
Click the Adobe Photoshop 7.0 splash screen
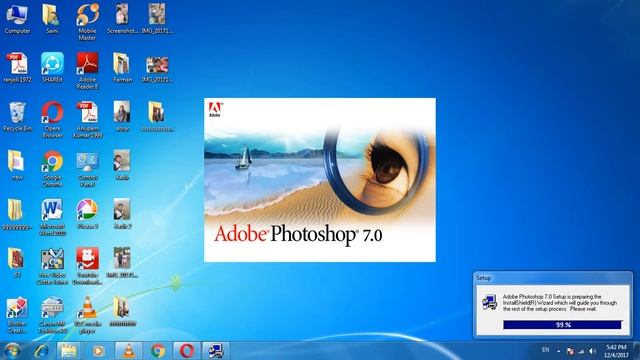click(x=320, y=180)
